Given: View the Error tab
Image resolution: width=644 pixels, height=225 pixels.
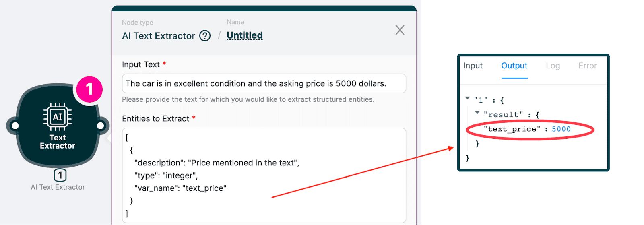Looking at the screenshot, I should pyautogui.click(x=588, y=66).
